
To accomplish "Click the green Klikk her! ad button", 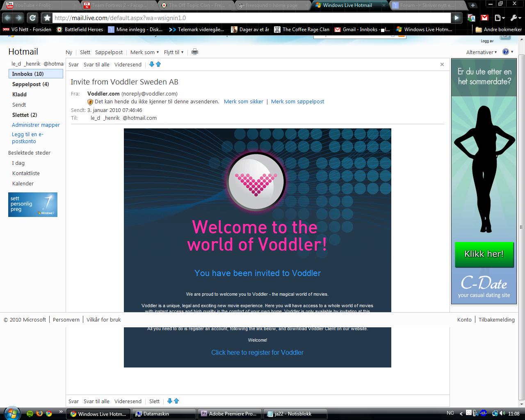I will pos(484,254).
